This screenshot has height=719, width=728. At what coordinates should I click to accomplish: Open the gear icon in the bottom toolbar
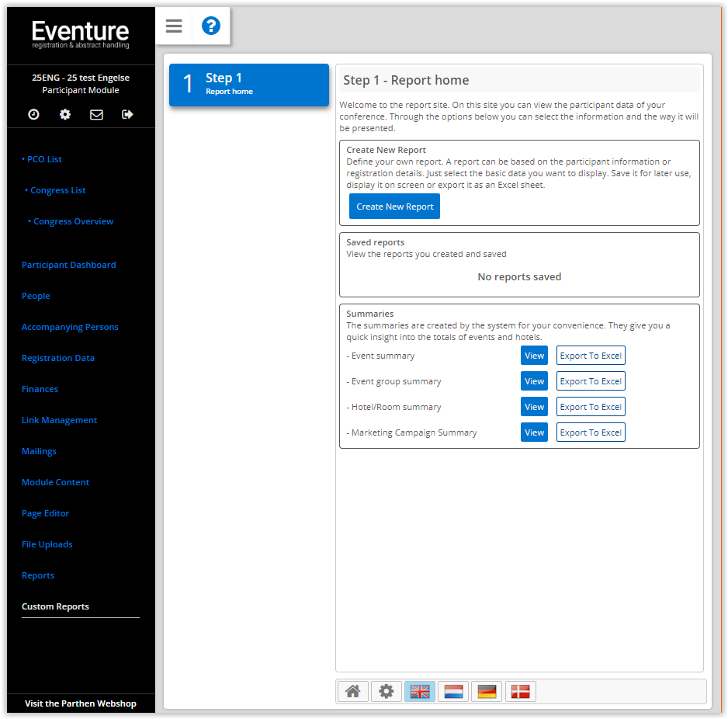[x=387, y=691]
